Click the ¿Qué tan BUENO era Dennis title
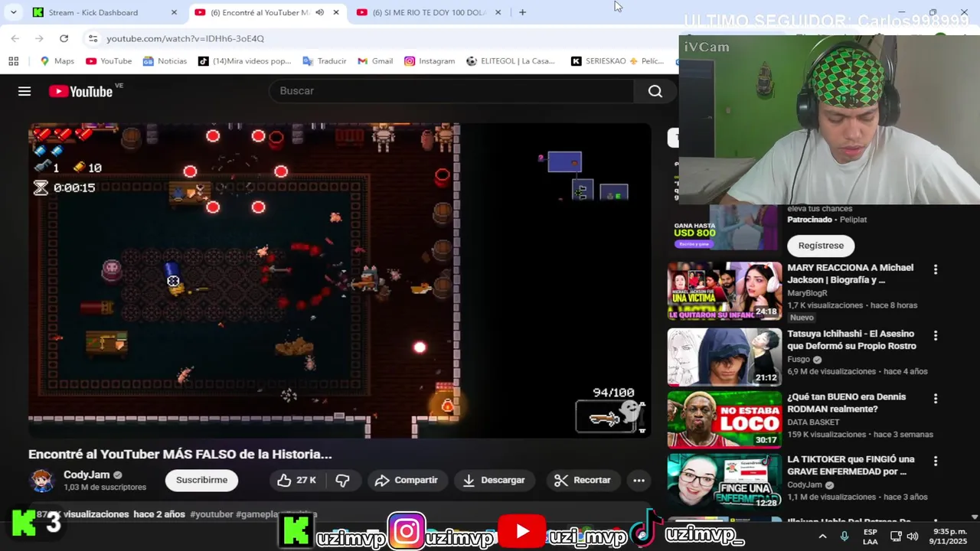This screenshot has width=980, height=551. (x=847, y=403)
